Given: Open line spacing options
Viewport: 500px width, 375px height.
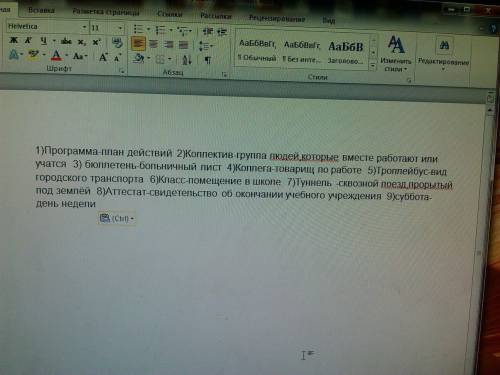Looking at the screenshot, I should coord(205,46).
